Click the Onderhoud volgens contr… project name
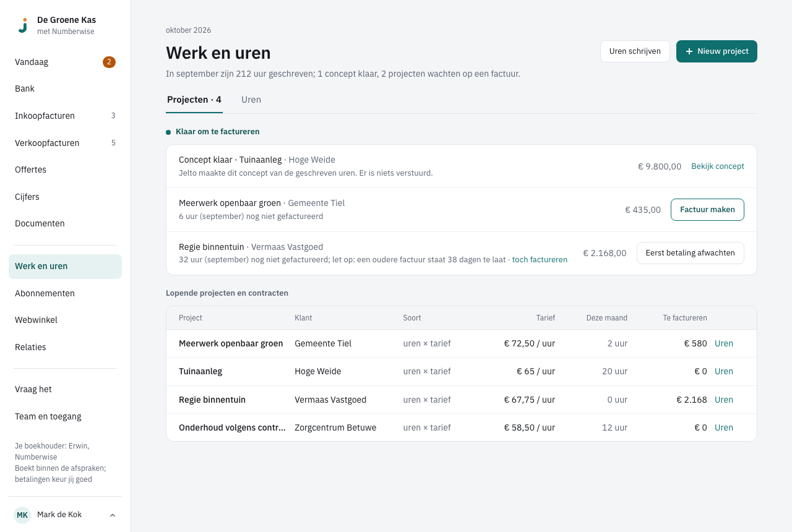 pos(232,427)
